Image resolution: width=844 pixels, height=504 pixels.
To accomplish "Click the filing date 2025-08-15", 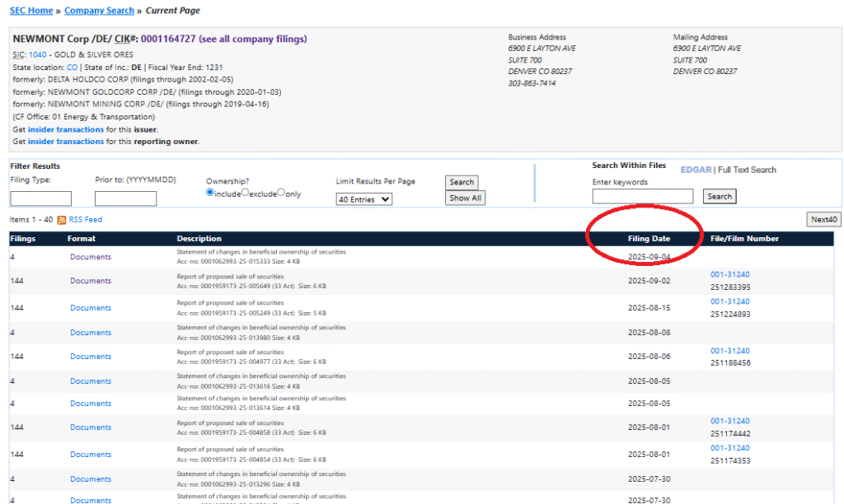I will point(649,308).
